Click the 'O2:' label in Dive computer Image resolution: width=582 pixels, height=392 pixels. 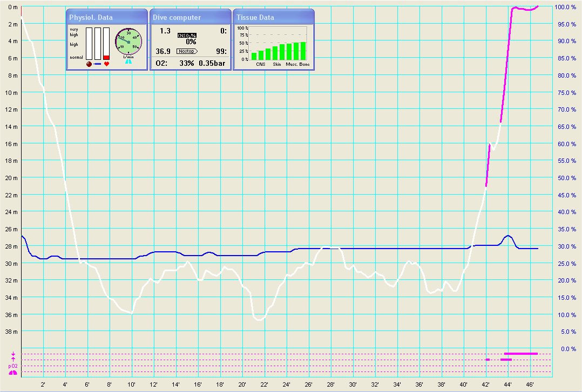tap(161, 63)
